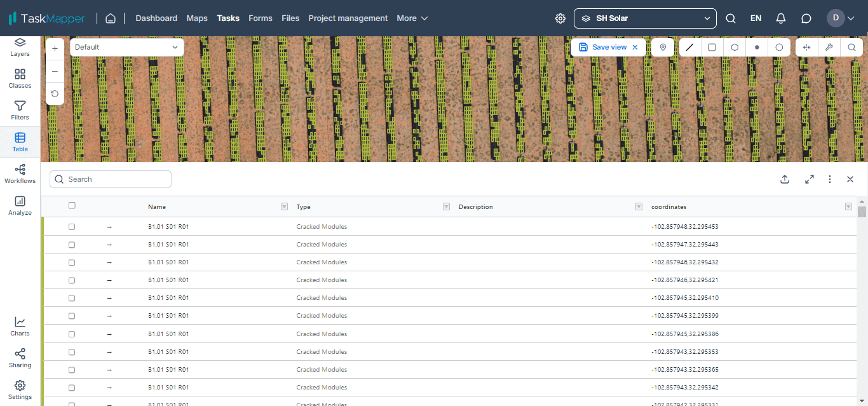Click the split/align tool icon
Screen dimensions: 868x406
coord(806,47)
